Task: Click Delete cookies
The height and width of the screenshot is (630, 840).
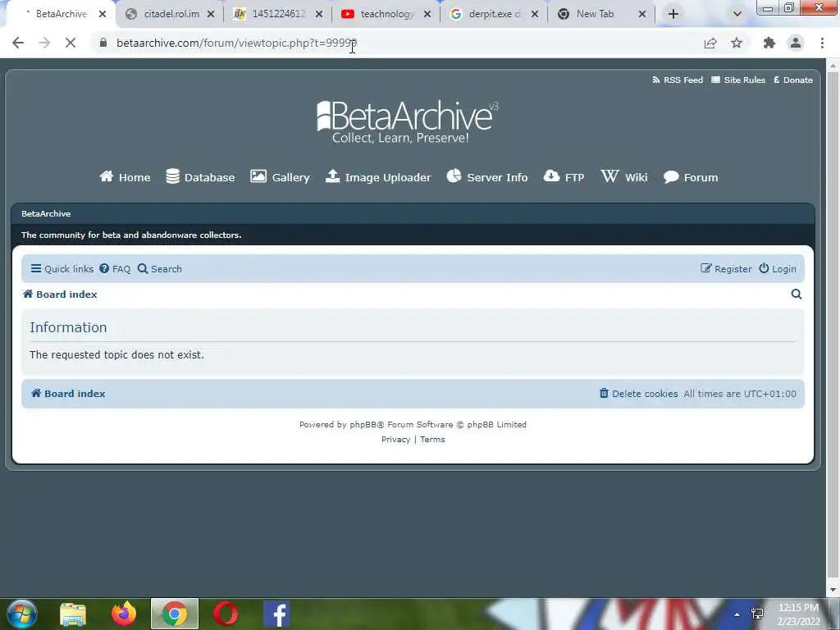Action: pos(638,394)
